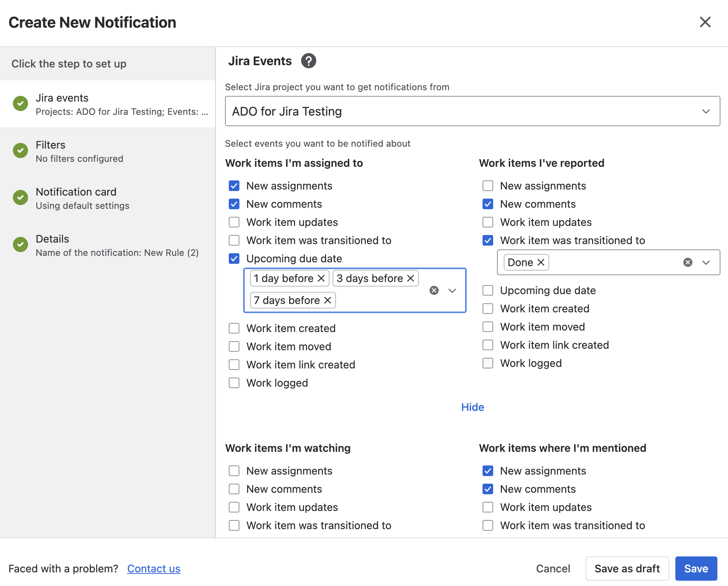The width and height of the screenshot is (728, 586).
Task: Enable Work logged for reported work items
Action: tap(488, 363)
